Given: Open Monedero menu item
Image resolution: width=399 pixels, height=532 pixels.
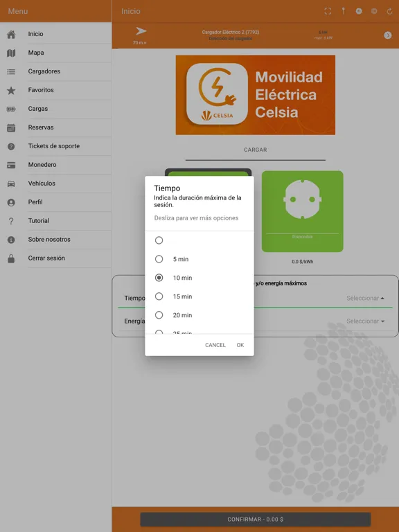Looking at the screenshot, I should point(42,165).
